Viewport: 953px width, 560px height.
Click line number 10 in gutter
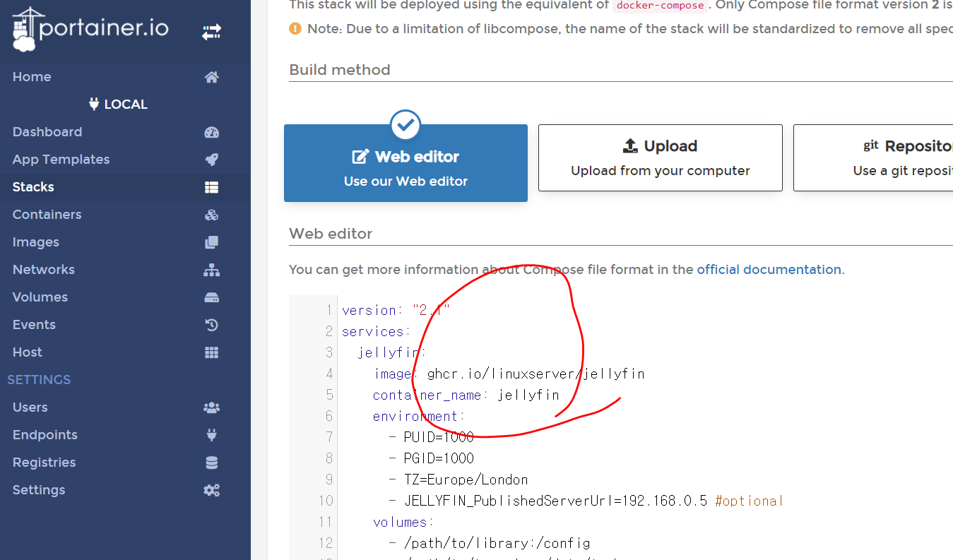[326, 501]
